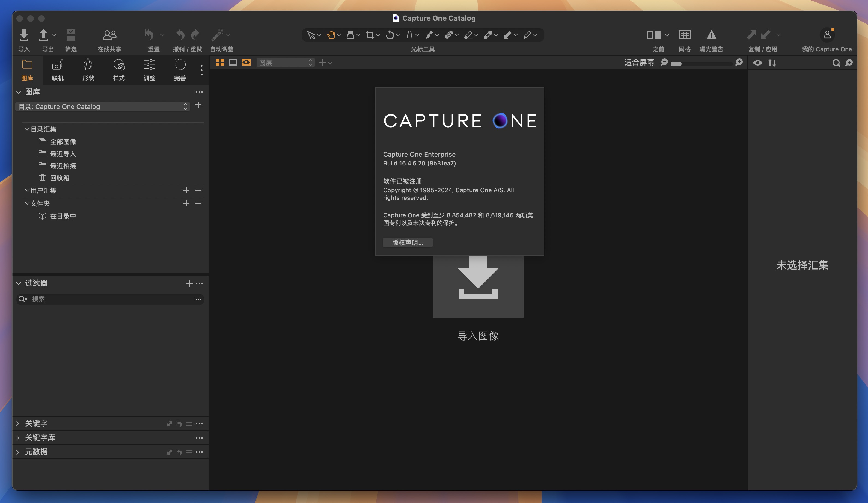Click Fit to Screen (适合屏幕)
Image resolution: width=868 pixels, height=503 pixels.
point(639,62)
